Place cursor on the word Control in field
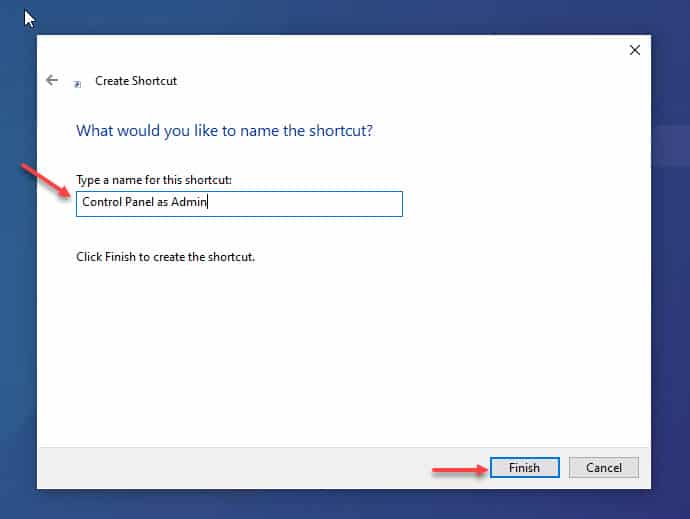 tap(102, 202)
